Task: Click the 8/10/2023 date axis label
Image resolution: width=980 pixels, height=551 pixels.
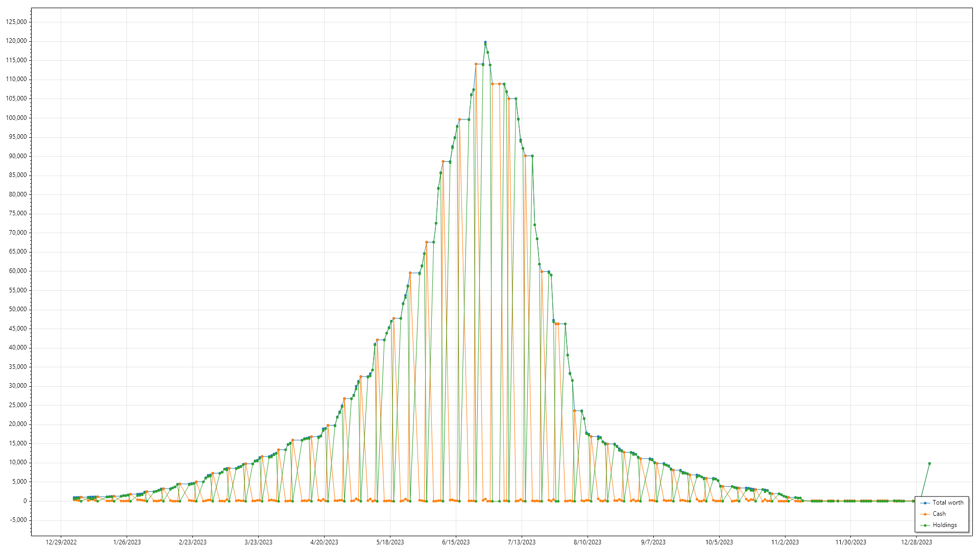Action: [587, 542]
